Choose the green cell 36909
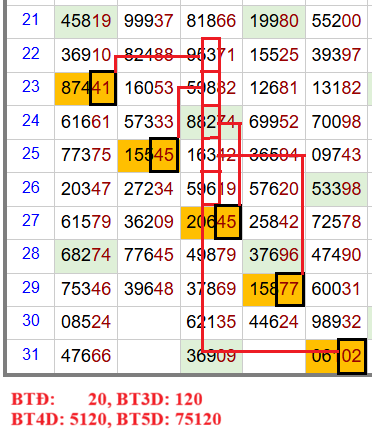Viewport: 372px width, 438px height. [211, 356]
